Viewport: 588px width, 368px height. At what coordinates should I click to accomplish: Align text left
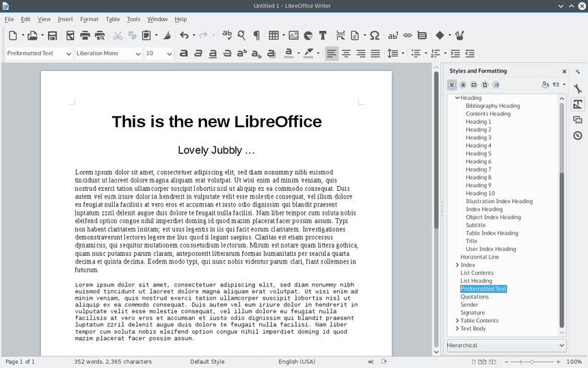tap(332, 53)
